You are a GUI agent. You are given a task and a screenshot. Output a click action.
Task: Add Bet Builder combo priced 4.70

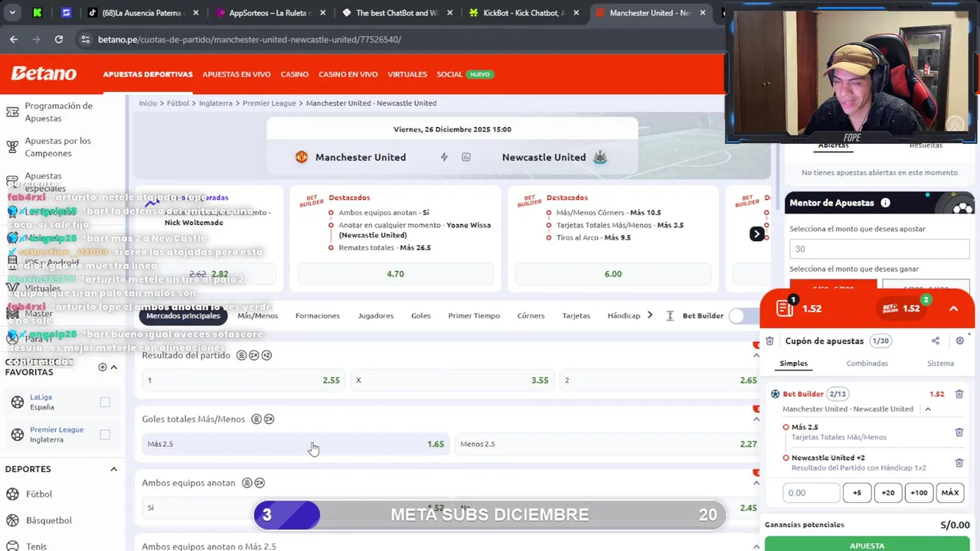pyautogui.click(x=395, y=274)
